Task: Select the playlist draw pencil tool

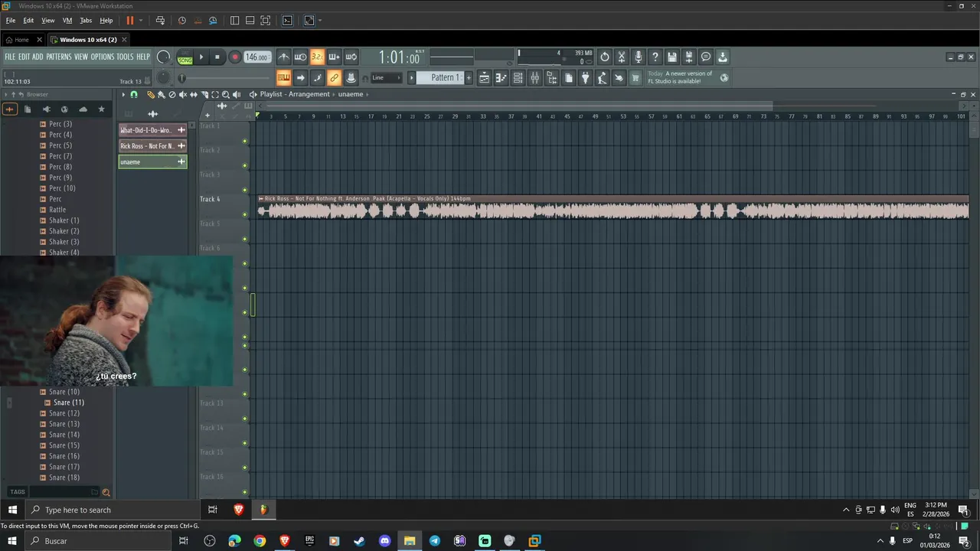Action: pos(151,94)
